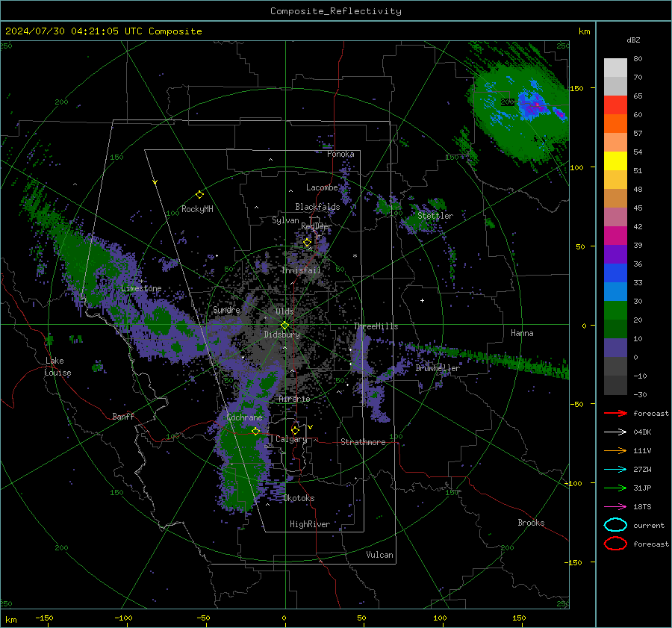
Task: Click the Composite_Reflectivity title
Action: (336, 11)
